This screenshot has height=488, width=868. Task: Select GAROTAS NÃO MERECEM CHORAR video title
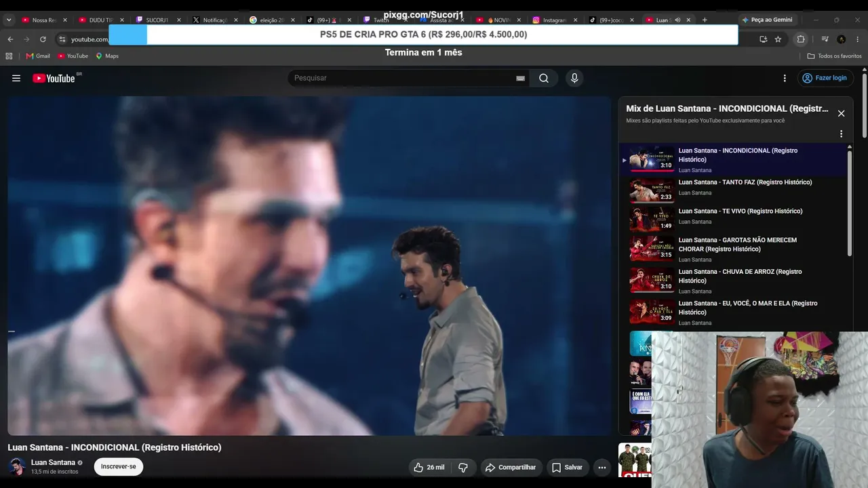click(x=738, y=245)
